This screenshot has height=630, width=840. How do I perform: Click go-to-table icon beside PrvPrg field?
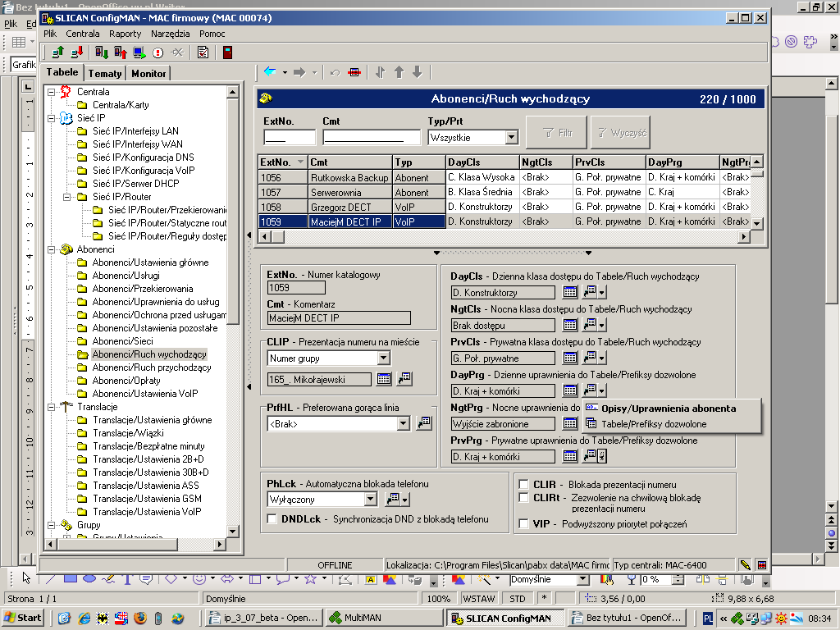click(590, 456)
